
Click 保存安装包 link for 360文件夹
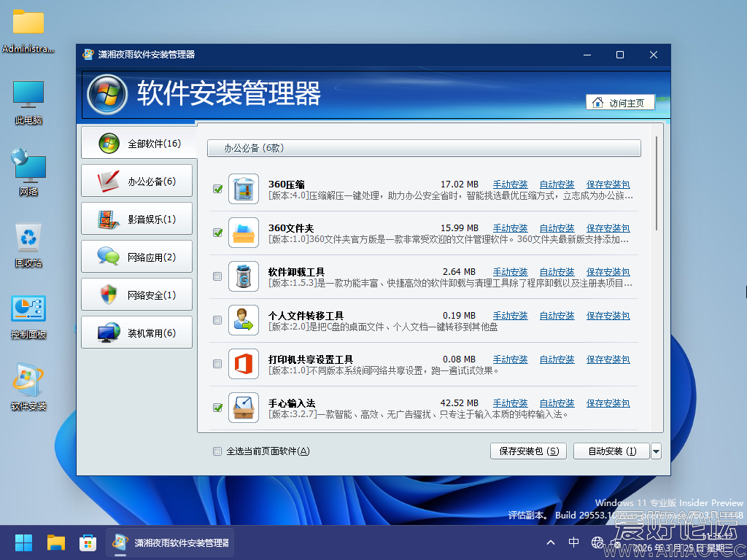pyautogui.click(x=608, y=228)
